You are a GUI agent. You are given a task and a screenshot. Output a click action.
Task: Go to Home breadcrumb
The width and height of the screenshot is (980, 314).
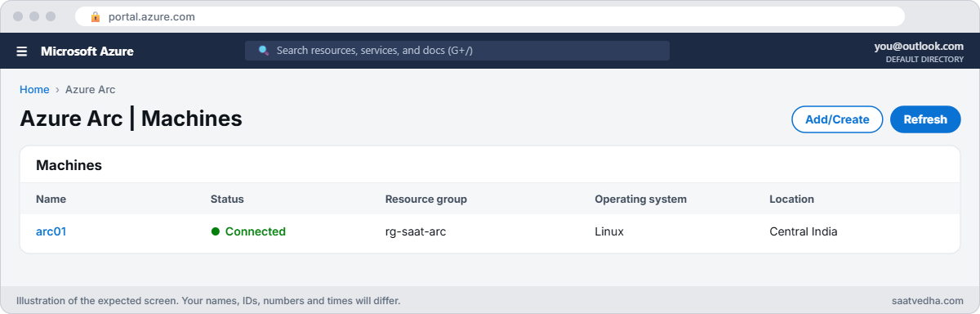[x=34, y=90]
